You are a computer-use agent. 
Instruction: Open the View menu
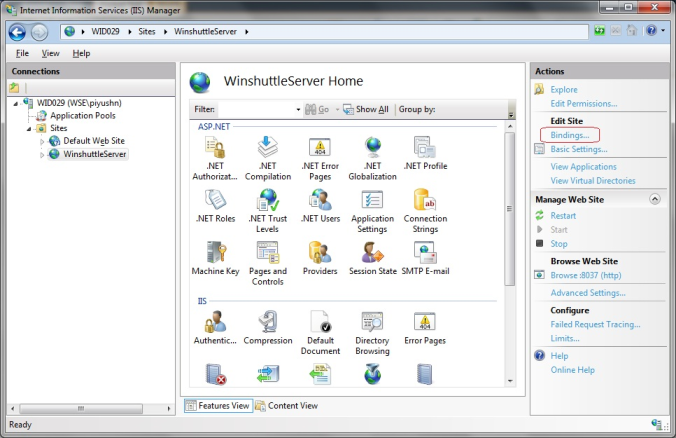click(x=50, y=53)
